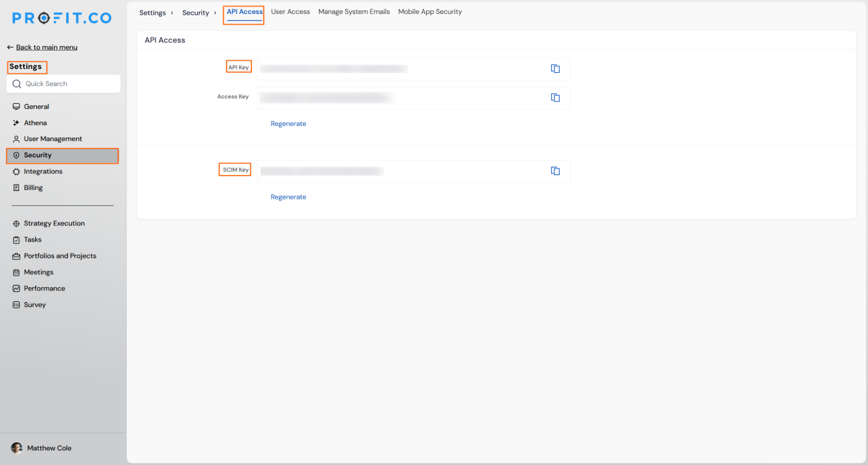Click the back arrow beside main menu
868x465 pixels.
pyautogui.click(x=10, y=47)
